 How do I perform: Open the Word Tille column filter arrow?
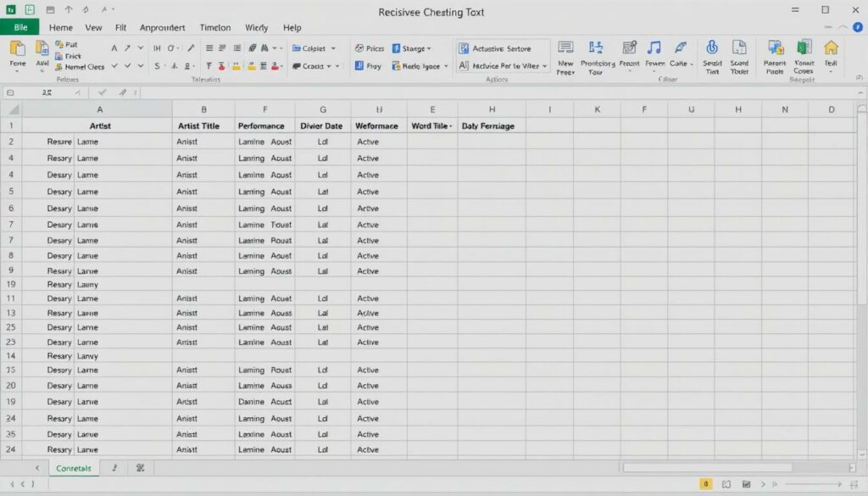pyautogui.click(x=451, y=126)
